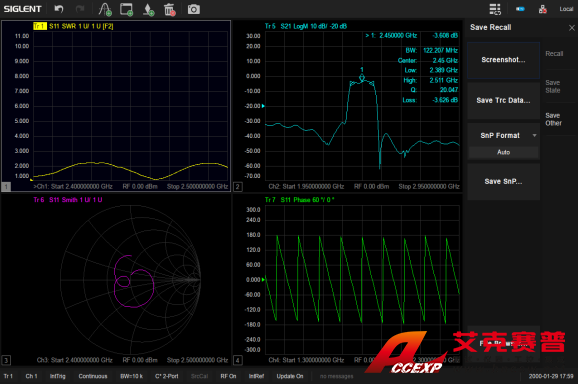Open the menu list icon
Viewport: 578px width, 384px height.
click(495, 9)
